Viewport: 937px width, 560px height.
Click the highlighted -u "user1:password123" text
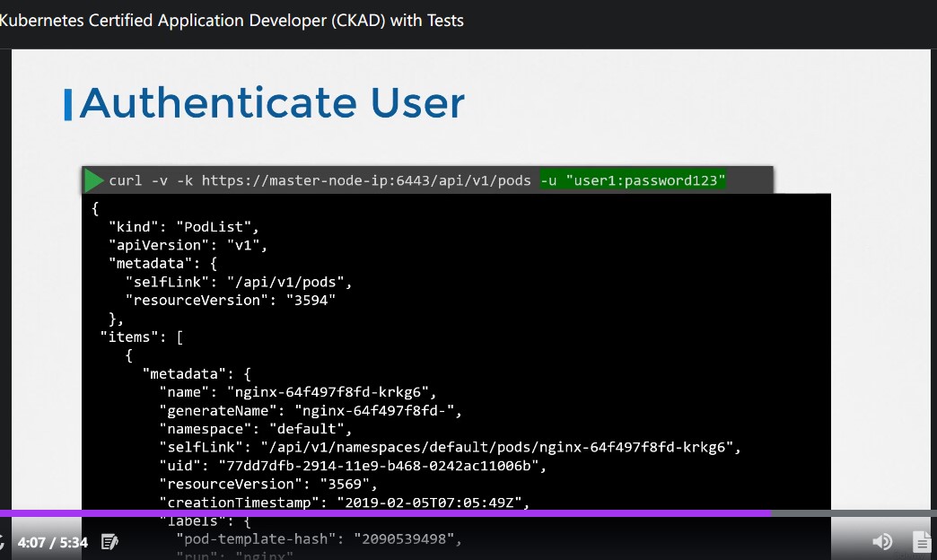[633, 180]
